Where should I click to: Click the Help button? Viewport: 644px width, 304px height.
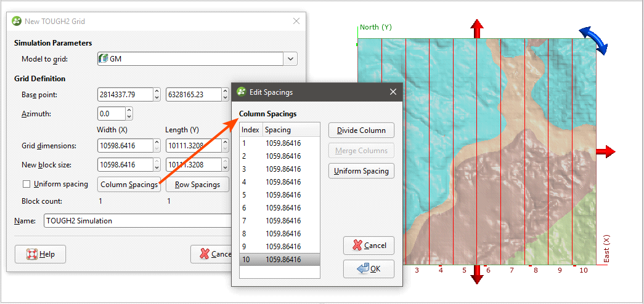click(x=40, y=254)
